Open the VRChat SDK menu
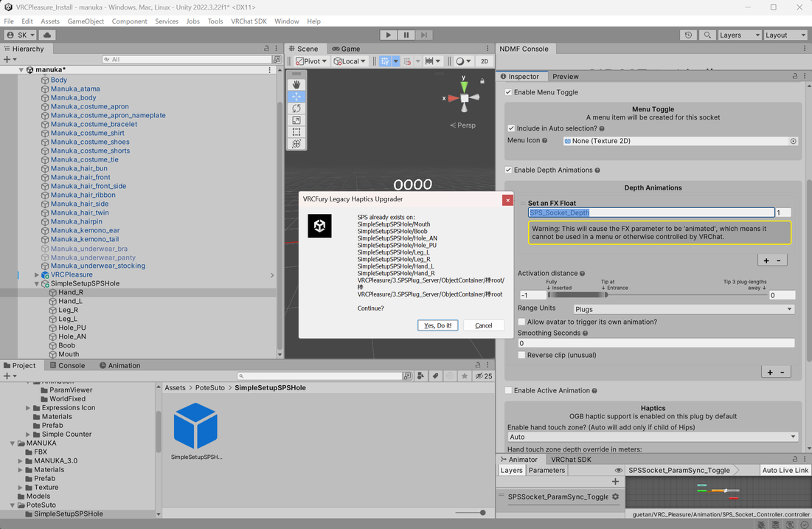 click(249, 21)
